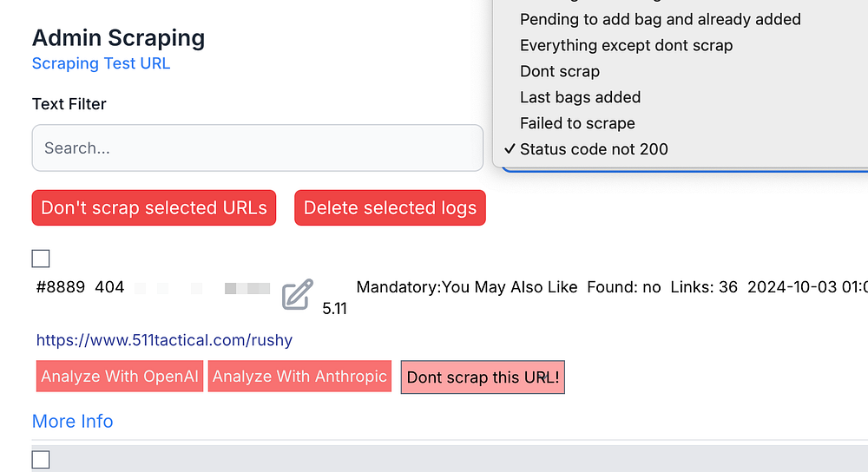Viewport: 868px width, 472px height.
Task: Choose 'Everything except dont scrap' filter option
Action: click(x=626, y=45)
